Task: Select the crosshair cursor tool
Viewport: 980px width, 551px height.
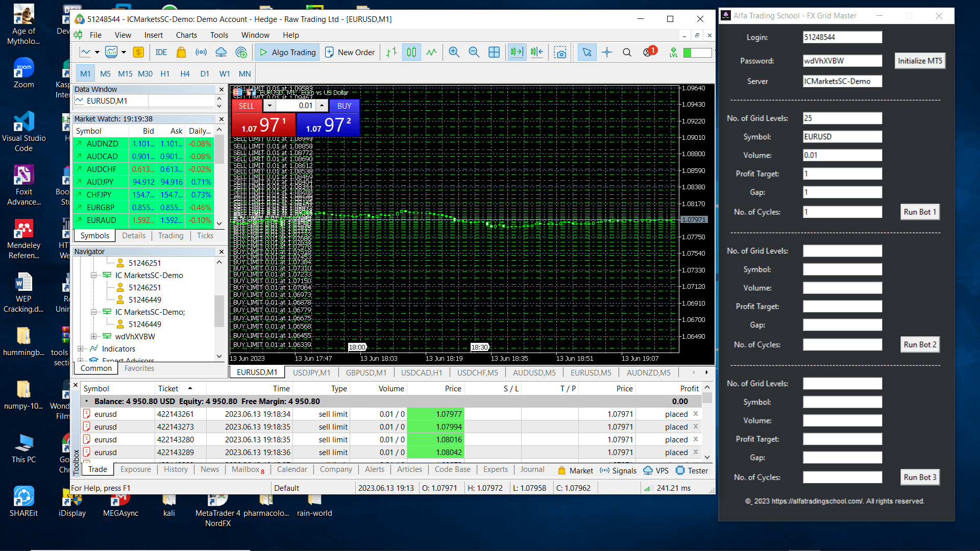Action: click(607, 52)
